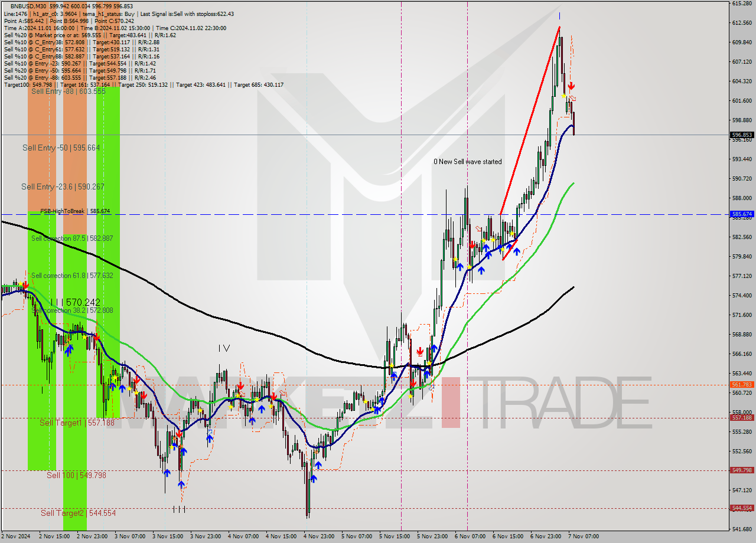Click the red 549.798 price tag on axis
756x543 pixels.
coord(742,470)
